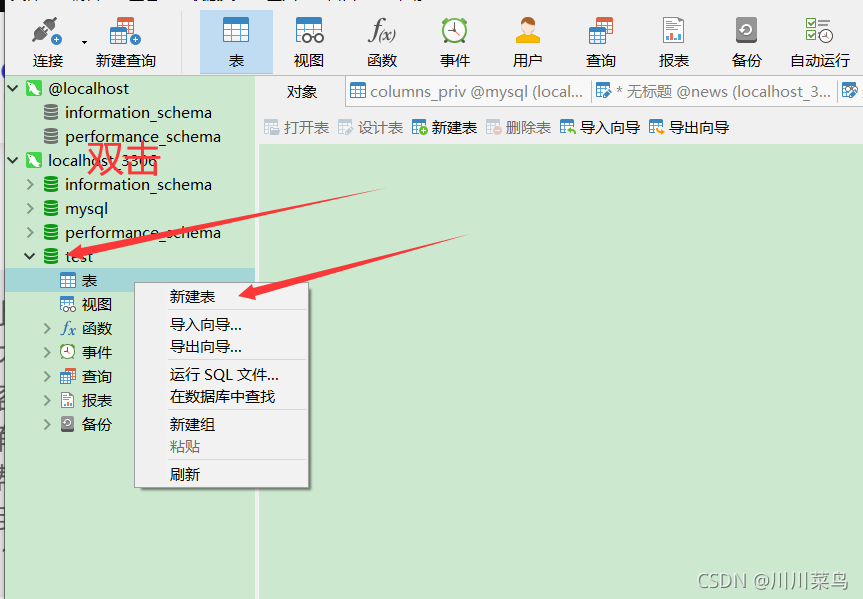
Task: Open the 函数 function toolbar button
Action: [382, 42]
